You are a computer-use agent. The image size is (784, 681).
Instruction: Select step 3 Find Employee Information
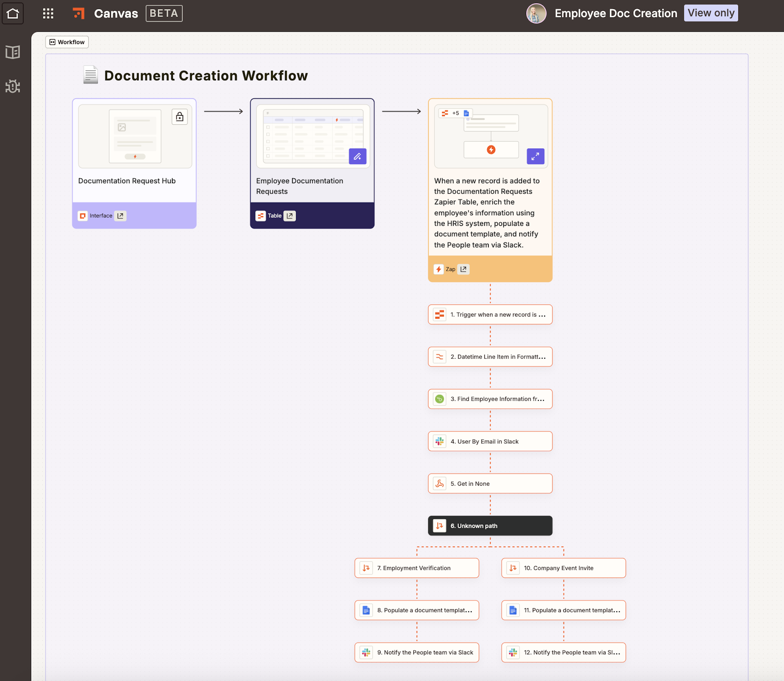490,399
